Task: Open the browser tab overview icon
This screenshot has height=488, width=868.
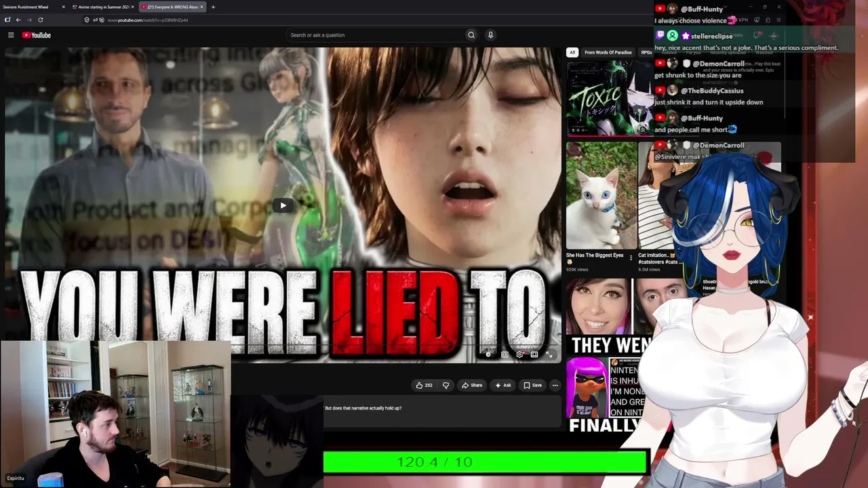Action: (7, 20)
